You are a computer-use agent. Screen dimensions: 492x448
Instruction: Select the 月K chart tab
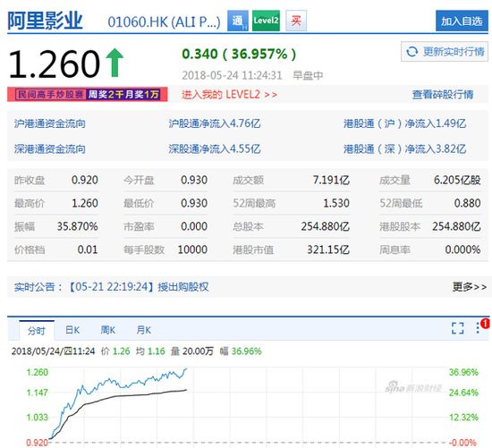click(x=144, y=330)
